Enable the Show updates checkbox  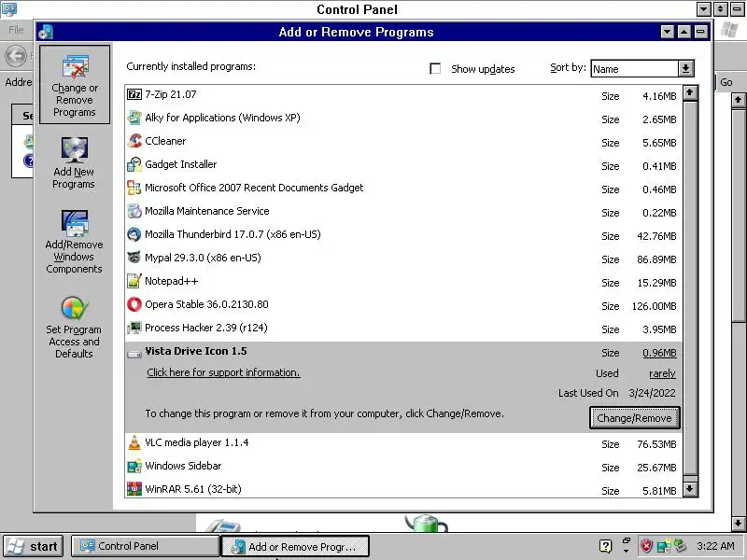[x=435, y=68]
